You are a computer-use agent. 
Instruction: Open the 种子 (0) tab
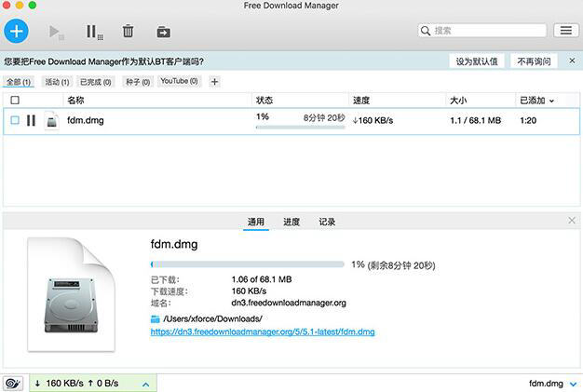point(138,82)
